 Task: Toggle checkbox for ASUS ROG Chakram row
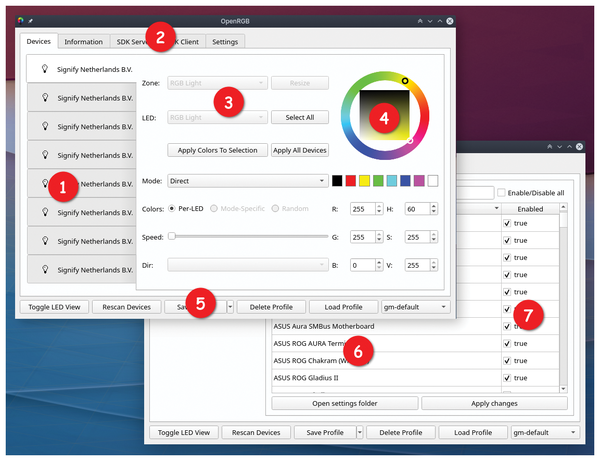(507, 361)
